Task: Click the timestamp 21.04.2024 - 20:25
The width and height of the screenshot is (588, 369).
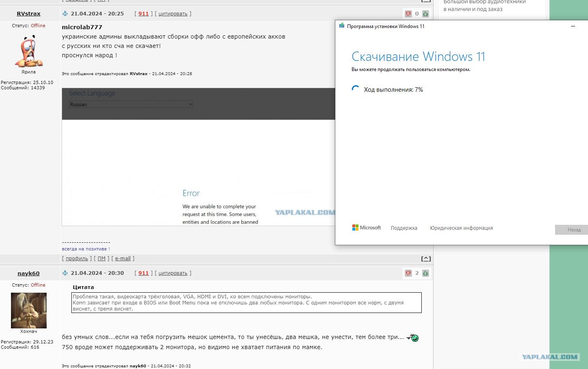Action: [97, 13]
